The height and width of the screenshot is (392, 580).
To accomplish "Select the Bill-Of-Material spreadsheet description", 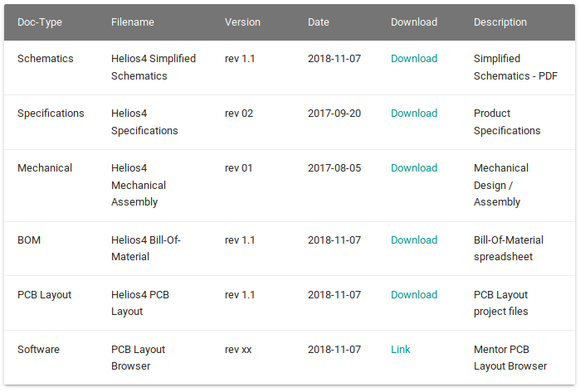I will 509,249.
